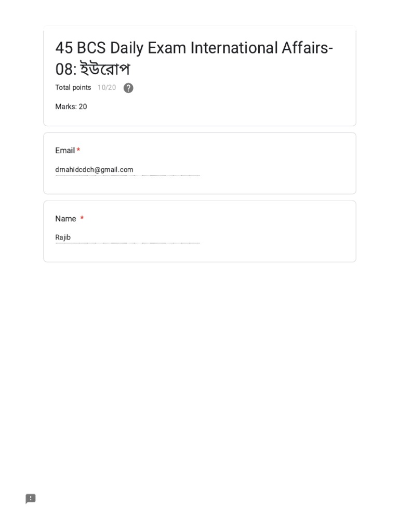Image resolution: width=399 pixels, height=532 pixels.
Task: Open the report problem feedback icon
Action: click(31, 498)
